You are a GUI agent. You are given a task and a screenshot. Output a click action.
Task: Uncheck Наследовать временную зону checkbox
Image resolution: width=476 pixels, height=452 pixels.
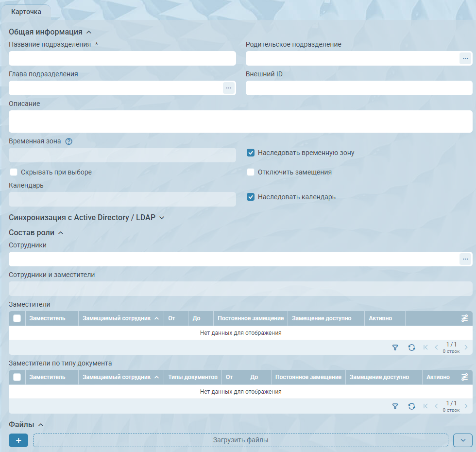tap(251, 153)
